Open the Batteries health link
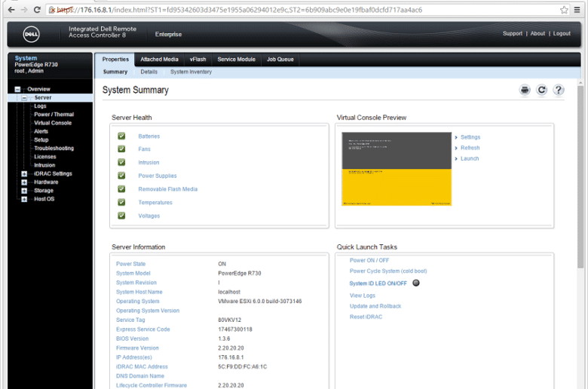Image resolution: width=588 pixels, height=389 pixels. 149,136
